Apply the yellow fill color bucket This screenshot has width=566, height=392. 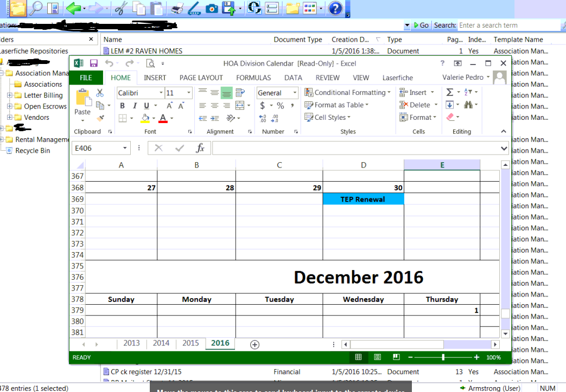point(145,118)
